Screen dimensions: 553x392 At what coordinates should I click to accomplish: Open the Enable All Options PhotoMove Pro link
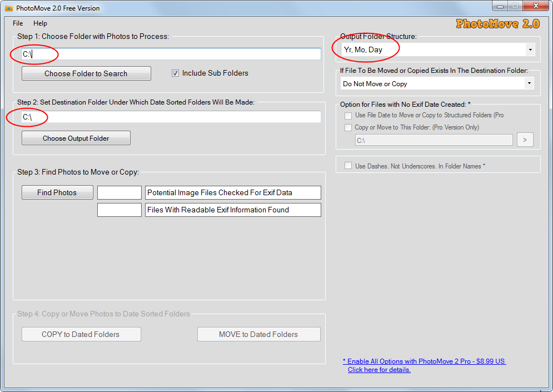tap(424, 365)
